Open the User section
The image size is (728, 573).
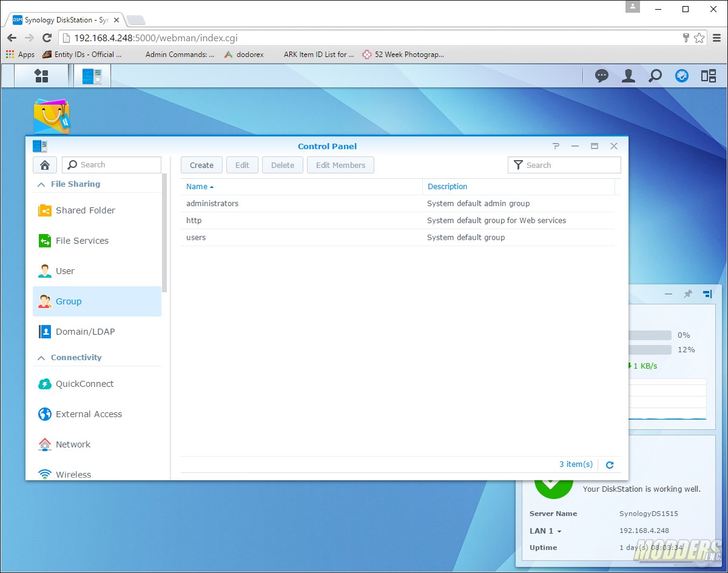click(x=97, y=271)
